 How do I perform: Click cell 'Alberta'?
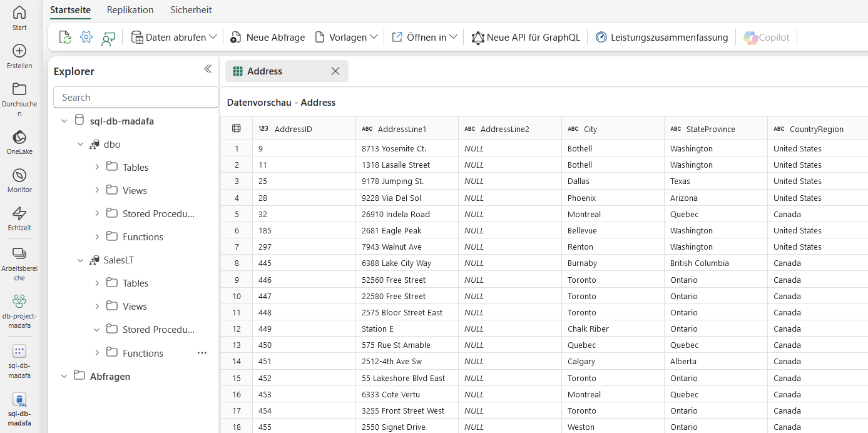(716, 361)
